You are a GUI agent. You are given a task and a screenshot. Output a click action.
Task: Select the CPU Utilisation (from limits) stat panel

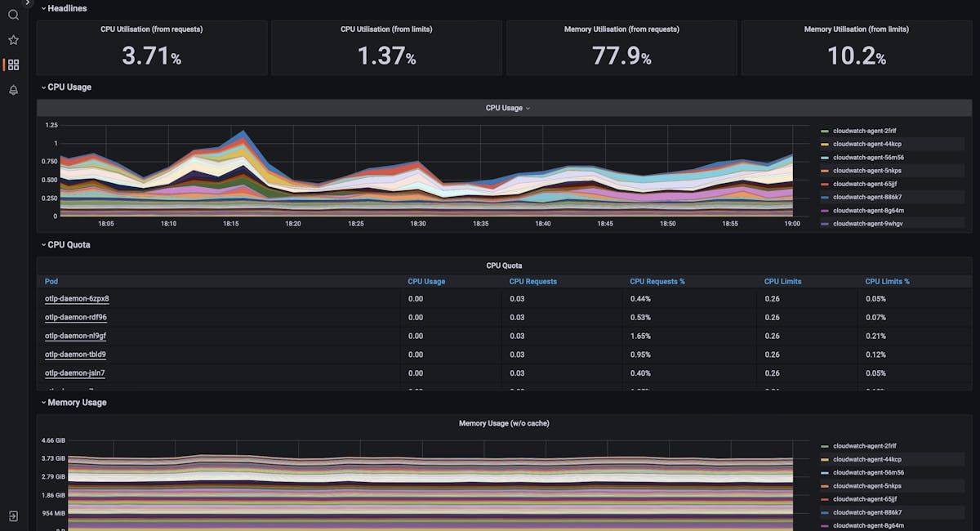[x=386, y=48]
